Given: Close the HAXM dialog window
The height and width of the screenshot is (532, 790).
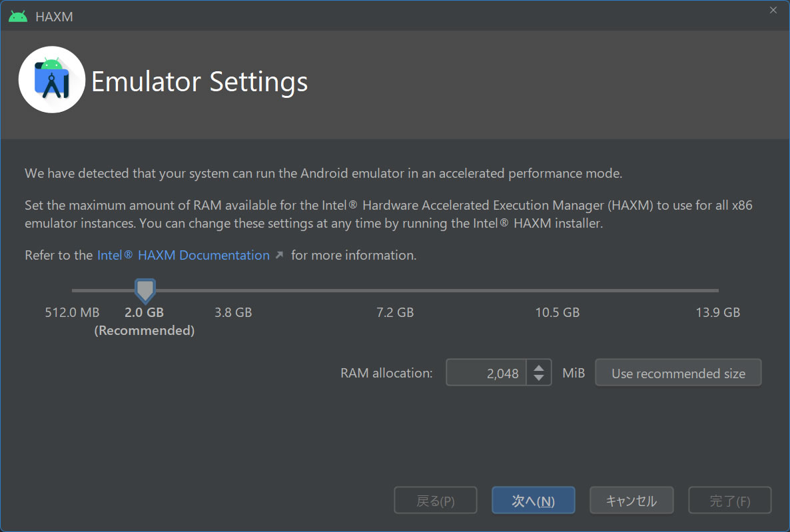Looking at the screenshot, I should 773,10.
